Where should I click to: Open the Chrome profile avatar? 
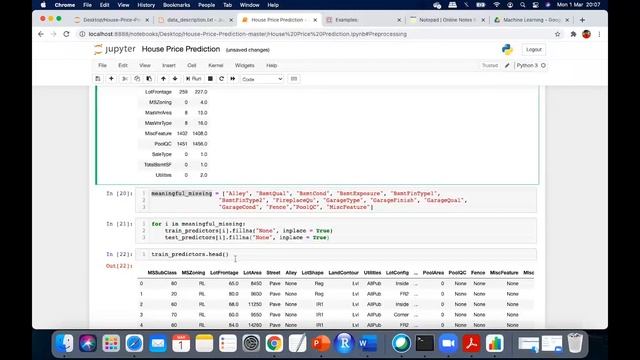click(587, 34)
